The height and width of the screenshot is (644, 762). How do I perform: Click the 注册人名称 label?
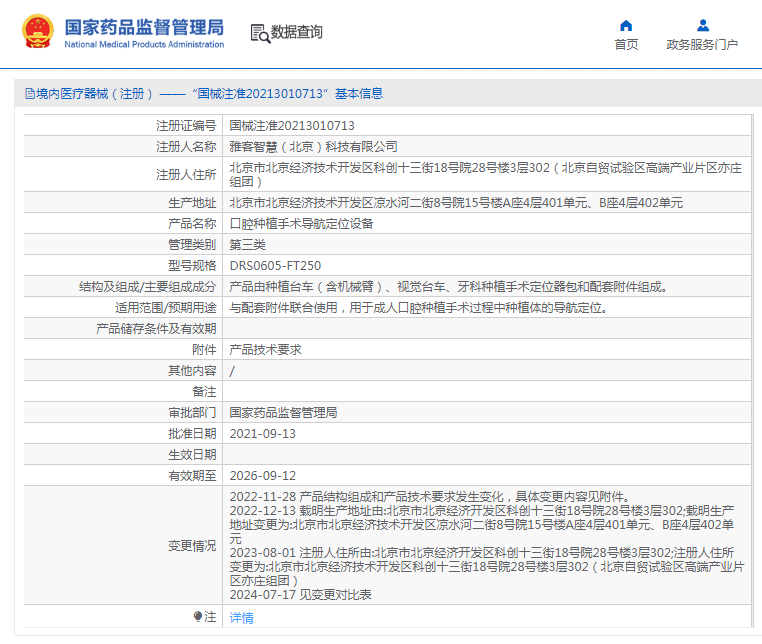pyautogui.click(x=186, y=147)
